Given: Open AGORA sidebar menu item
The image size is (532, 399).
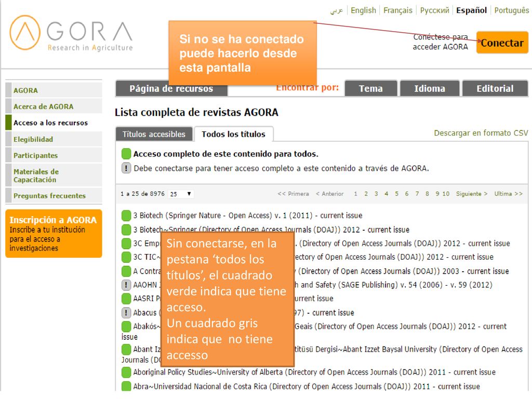Looking at the screenshot, I should (x=54, y=90).
